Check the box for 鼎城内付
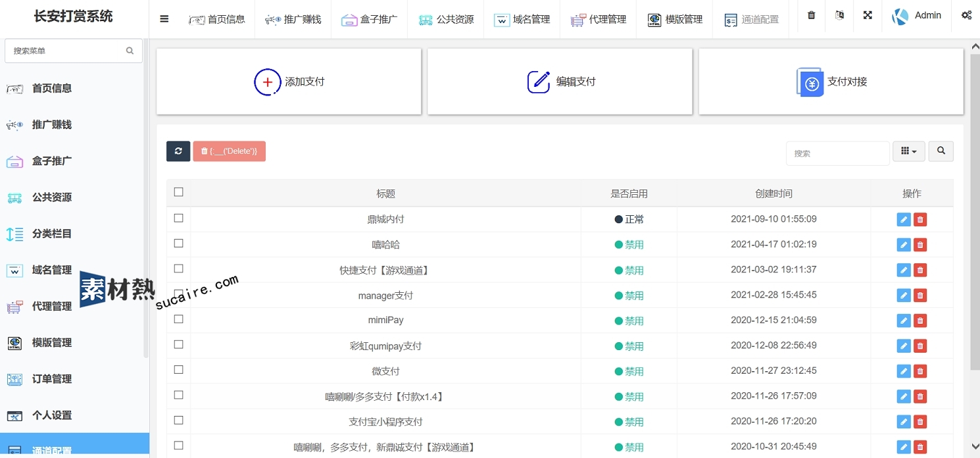The width and height of the screenshot is (980, 458). (178, 218)
